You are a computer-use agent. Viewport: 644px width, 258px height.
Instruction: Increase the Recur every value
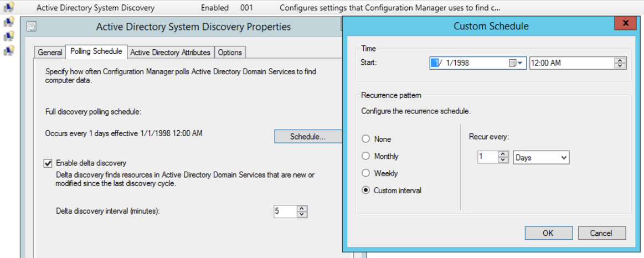coord(503,154)
